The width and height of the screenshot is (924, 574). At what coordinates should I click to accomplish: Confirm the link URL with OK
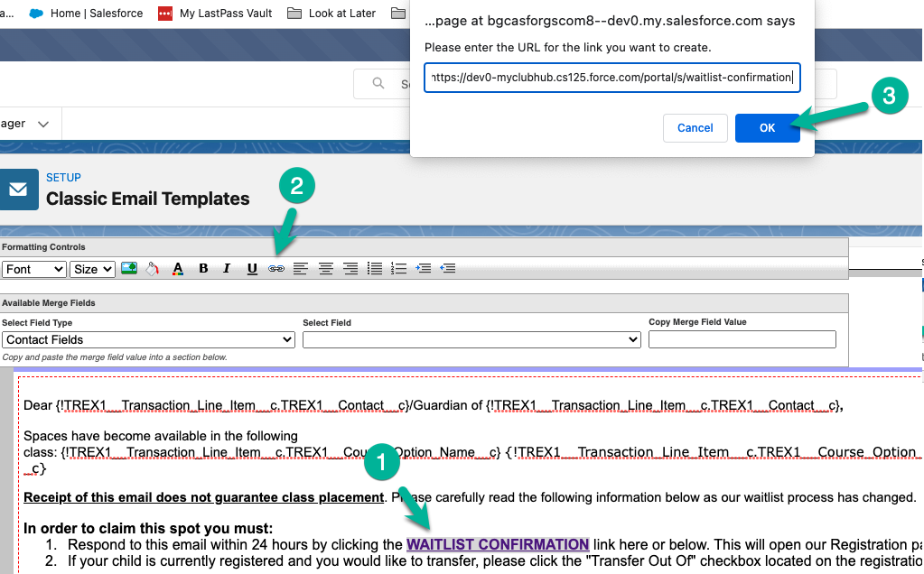tap(767, 127)
